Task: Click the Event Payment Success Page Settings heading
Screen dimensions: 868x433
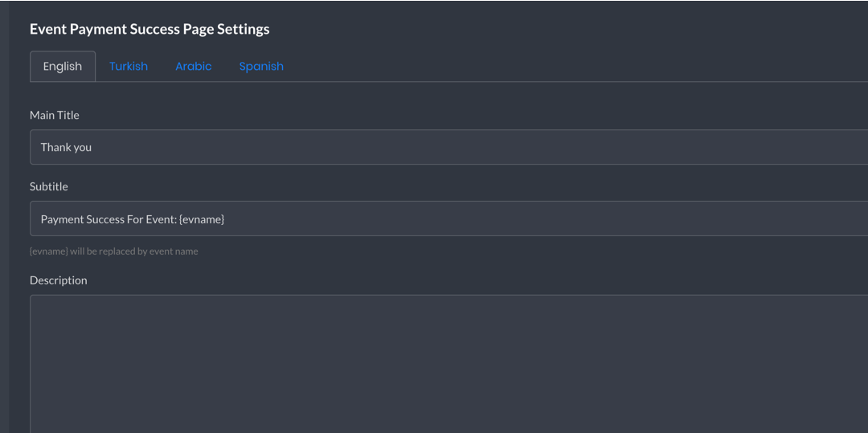Action: [149, 29]
